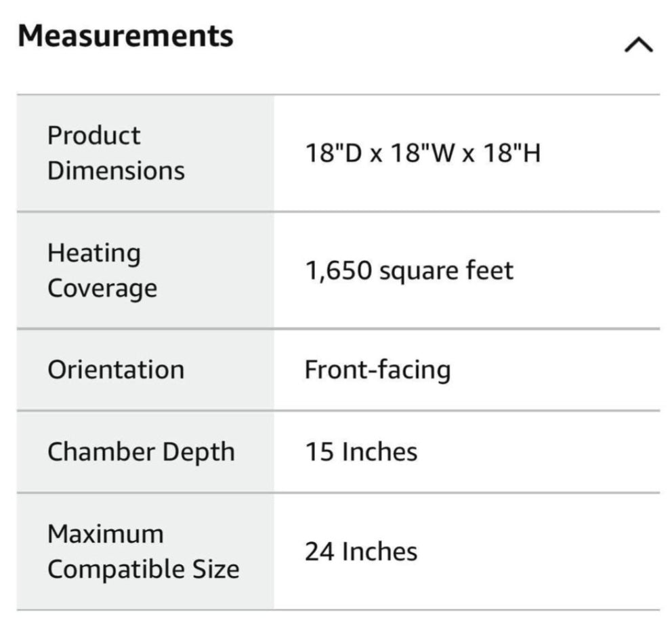Click the word "Product" in first row
This screenshot has width=672, height=618.
[x=93, y=136]
